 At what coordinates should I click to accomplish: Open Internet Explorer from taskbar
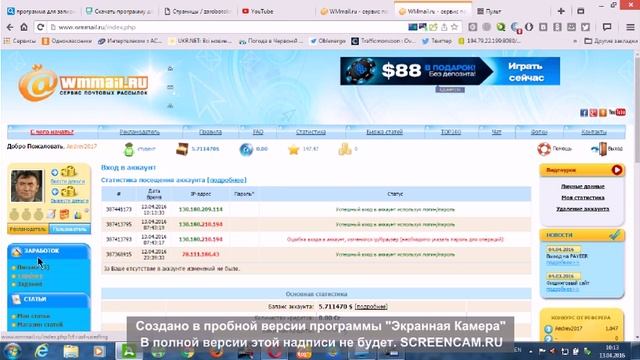42,351
